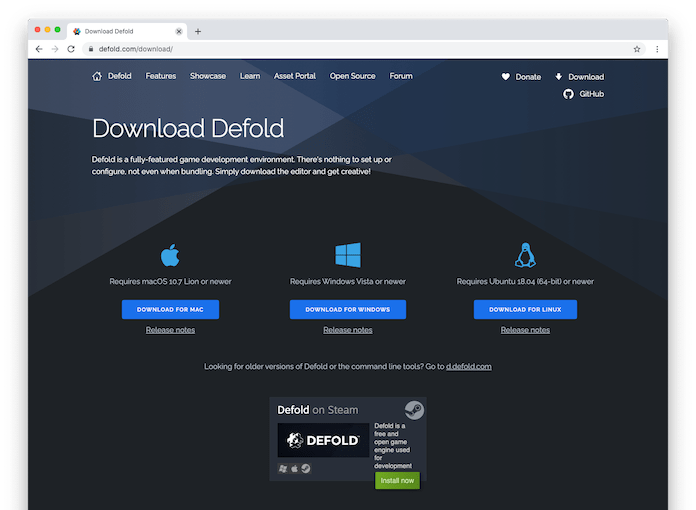Click the Download link in navigation
The height and width of the screenshot is (510, 696).
(586, 77)
